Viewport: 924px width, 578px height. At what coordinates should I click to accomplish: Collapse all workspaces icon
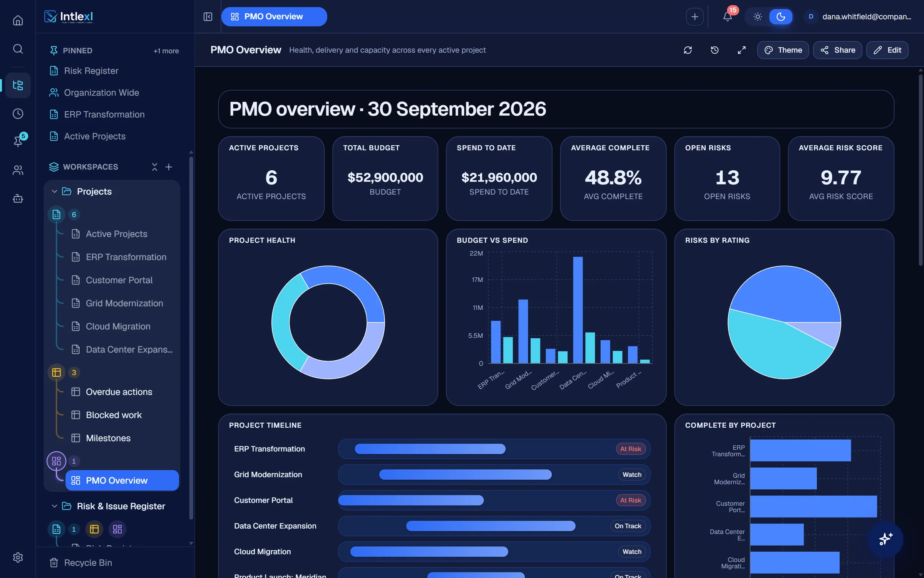tap(154, 167)
